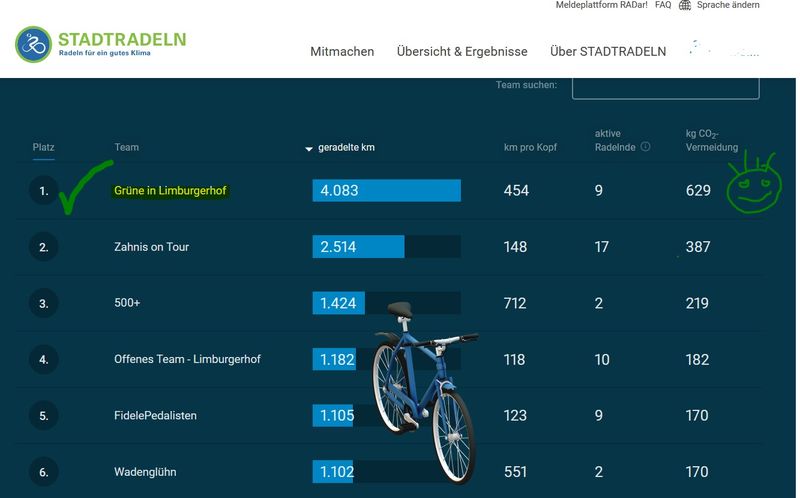Click info icon beside aktive Radelnde
This screenshot has height=498, width=800.
(645, 147)
